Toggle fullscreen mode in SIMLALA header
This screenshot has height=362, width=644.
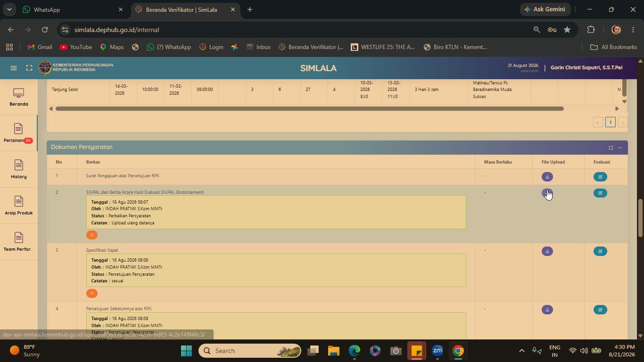[29, 68]
